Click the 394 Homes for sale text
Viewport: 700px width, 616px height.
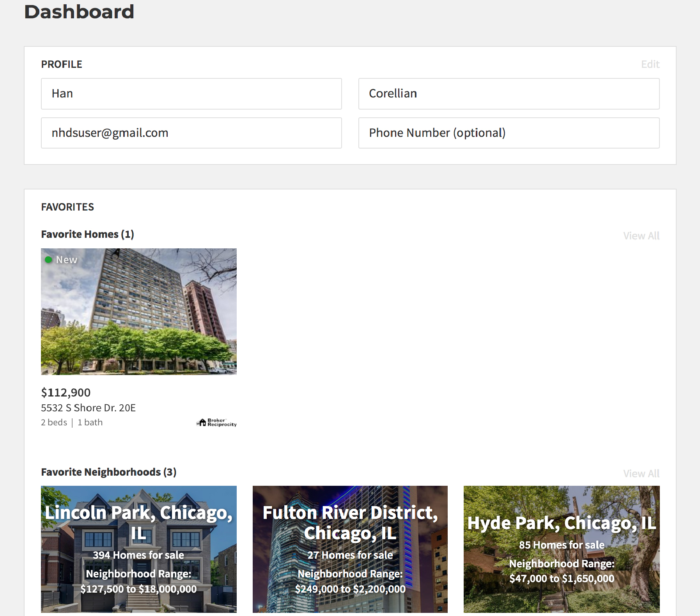138,555
